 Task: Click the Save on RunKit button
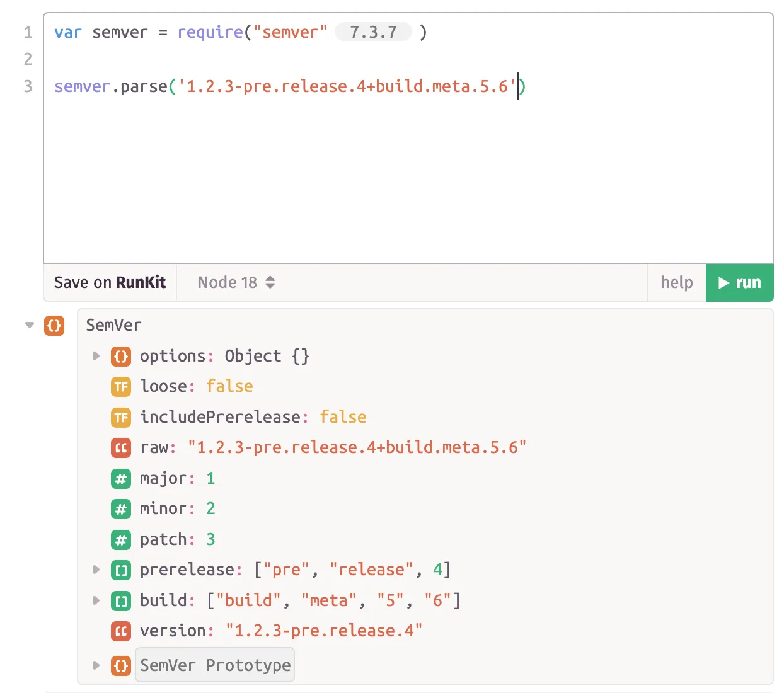click(x=109, y=282)
